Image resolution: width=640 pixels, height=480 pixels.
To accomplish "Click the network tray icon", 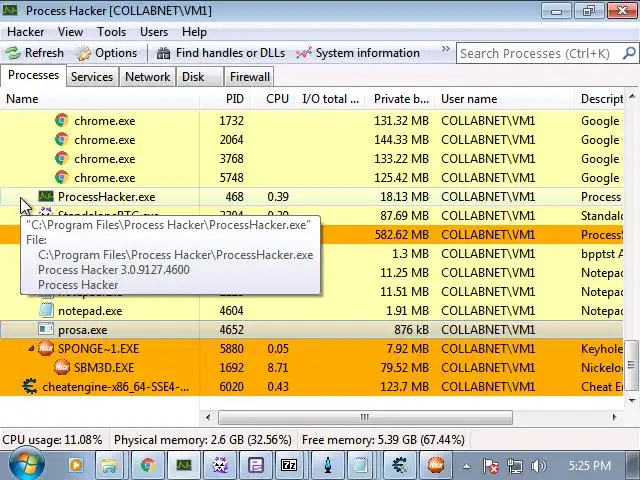I will pos(515,466).
